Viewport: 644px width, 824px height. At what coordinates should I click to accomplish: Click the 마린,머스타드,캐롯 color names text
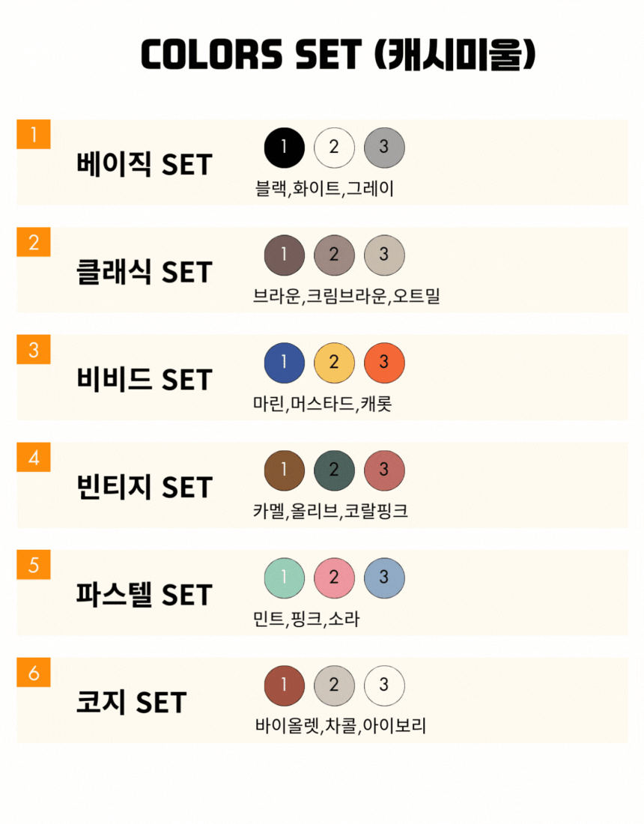tap(323, 405)
